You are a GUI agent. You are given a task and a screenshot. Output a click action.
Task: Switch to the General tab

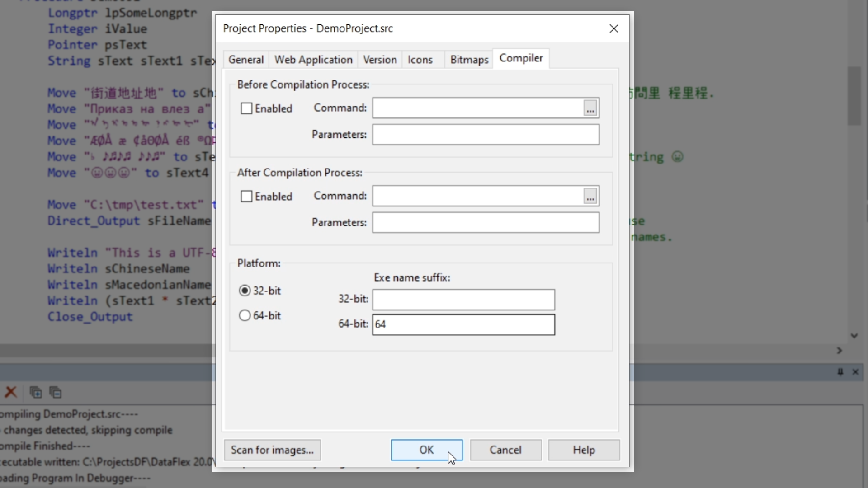246,60
